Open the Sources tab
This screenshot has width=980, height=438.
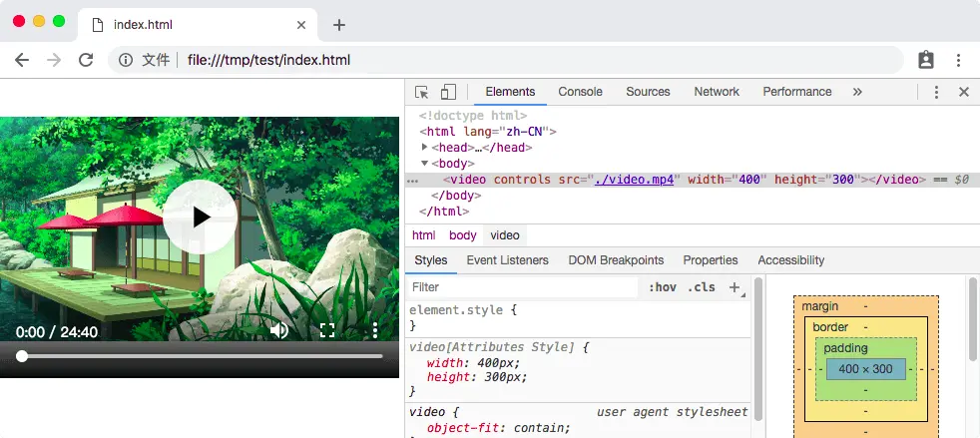[648, 92]
